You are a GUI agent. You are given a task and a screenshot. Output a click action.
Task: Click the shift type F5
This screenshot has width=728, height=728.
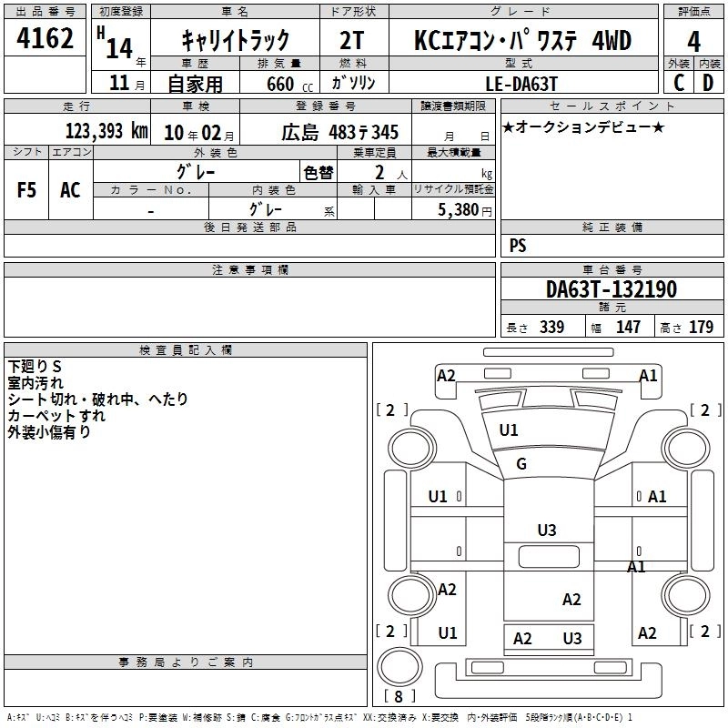pos(26,190)
